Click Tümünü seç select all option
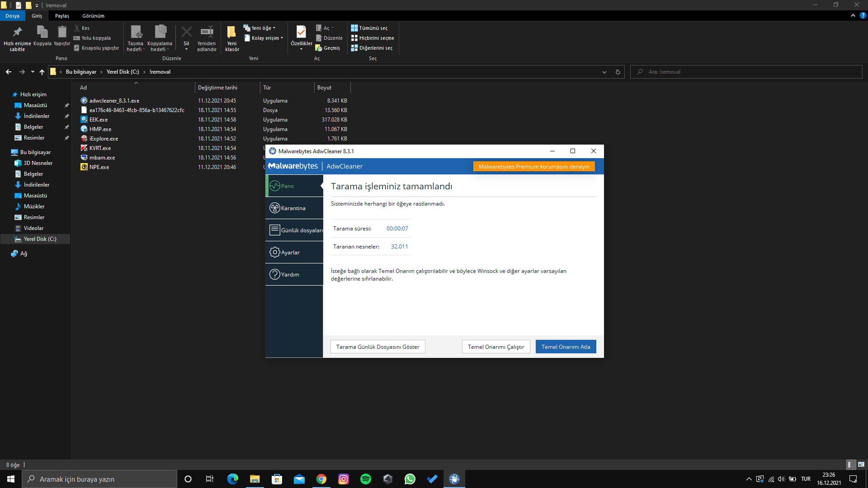 369,28
